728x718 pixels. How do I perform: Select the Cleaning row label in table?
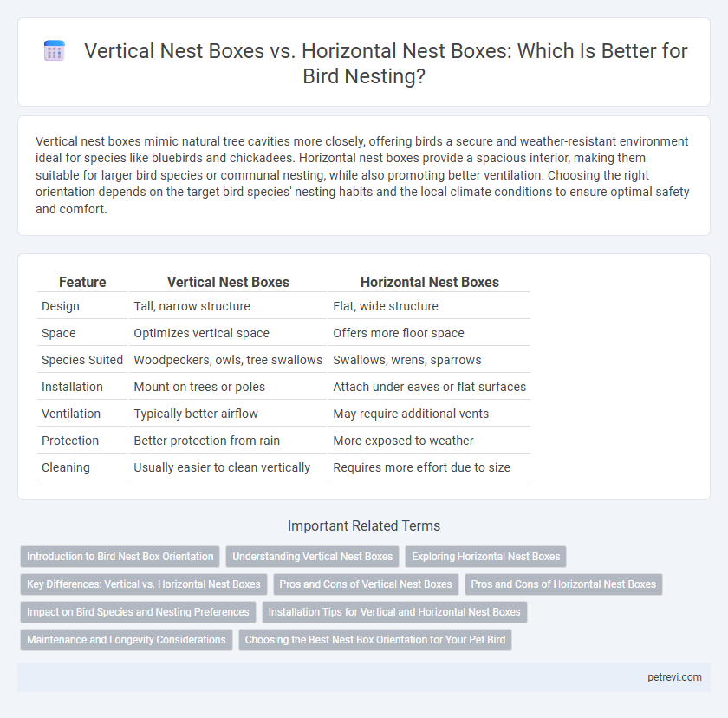tap(66, 467)
